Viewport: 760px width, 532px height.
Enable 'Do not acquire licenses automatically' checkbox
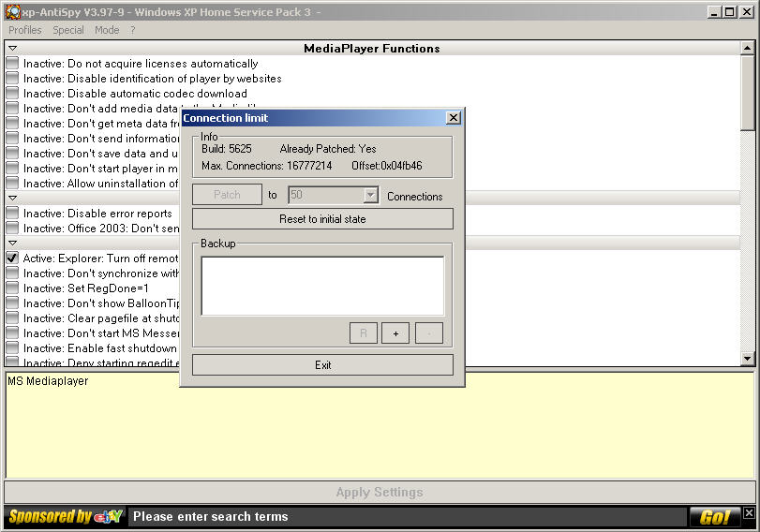tap(12, 64)
